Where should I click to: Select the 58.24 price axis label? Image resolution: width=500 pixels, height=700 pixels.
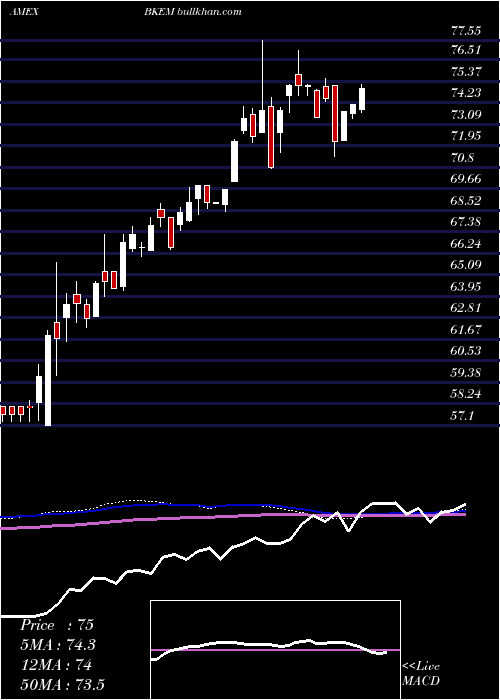467,394
